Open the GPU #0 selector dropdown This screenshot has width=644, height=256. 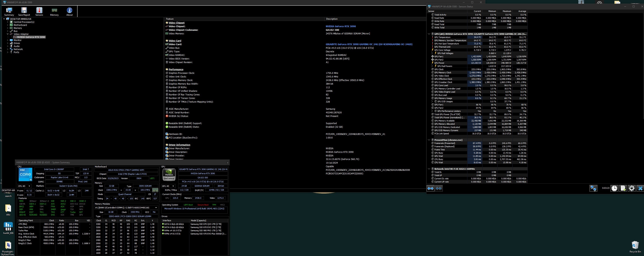coord(168,186)
